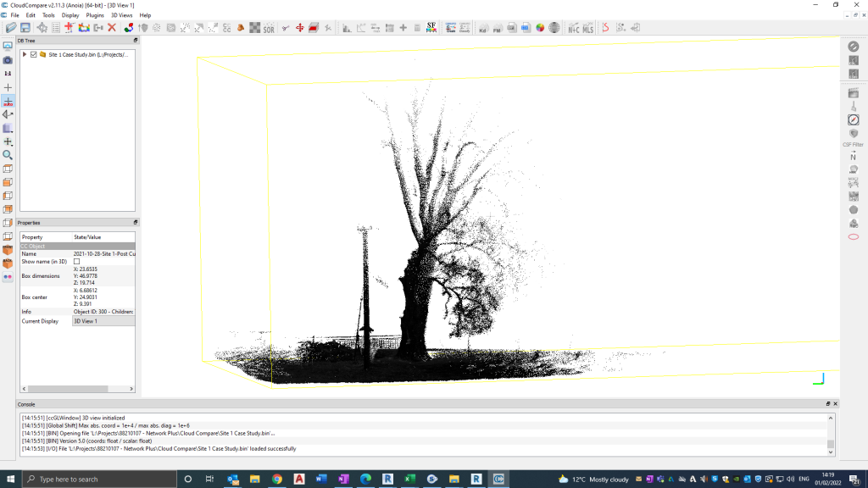This screenshot has width=868, height=488.
Task: Click the zoom magnifier in left toolbar
Action: [x=8, y=155]
